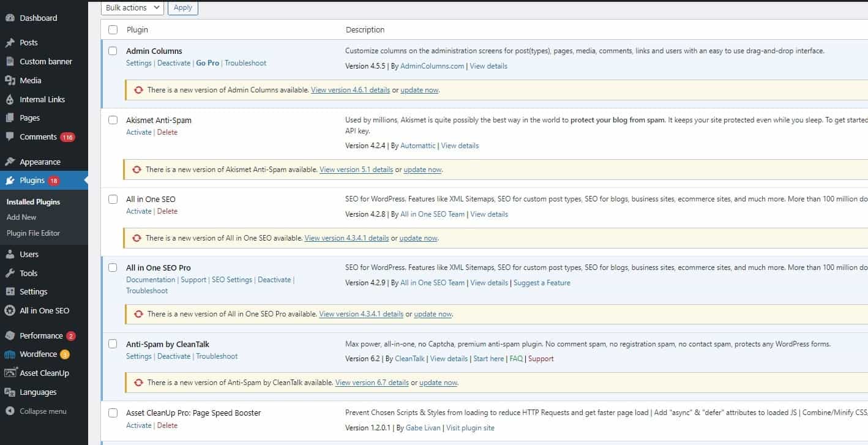The width and height of the screenshot is (868, 445).
Task: Open Plugin File Editor submenu item
Action: [33, 233]
